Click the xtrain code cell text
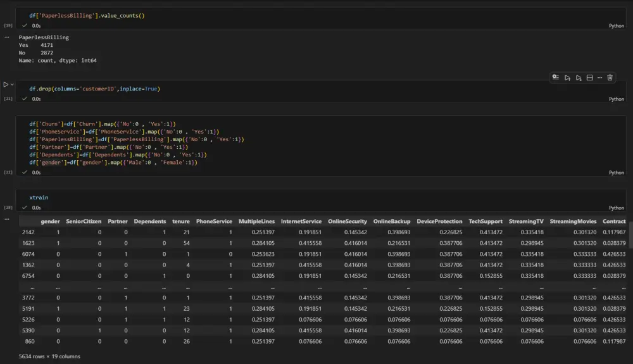Image resolution: width=633 pixels, height=364 pixels. (39, 198)
